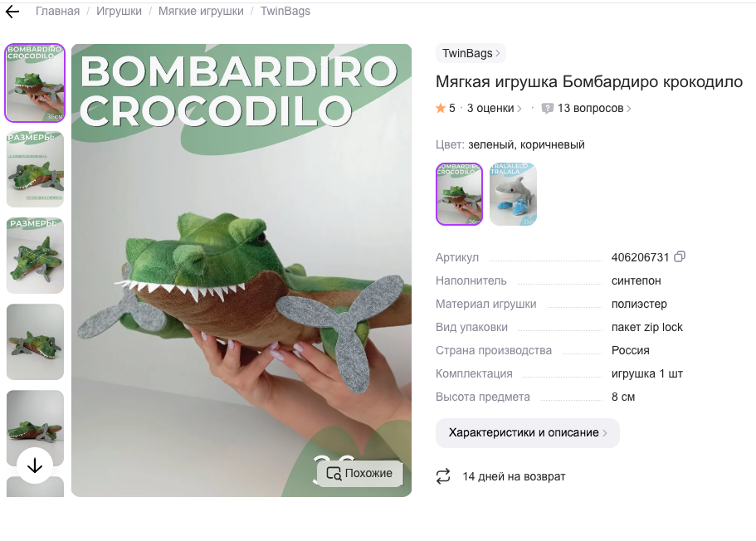Copy the article number with copy icon

point(680,256)
